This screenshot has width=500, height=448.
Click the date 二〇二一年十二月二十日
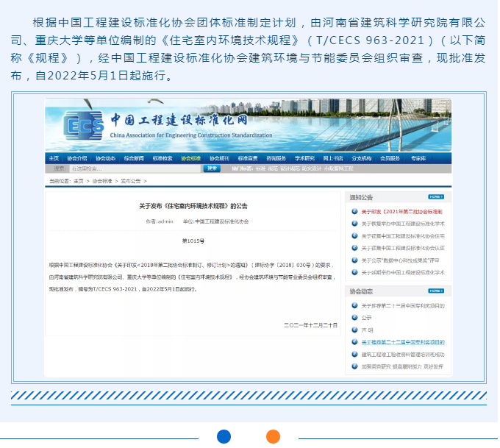point(310,325)
